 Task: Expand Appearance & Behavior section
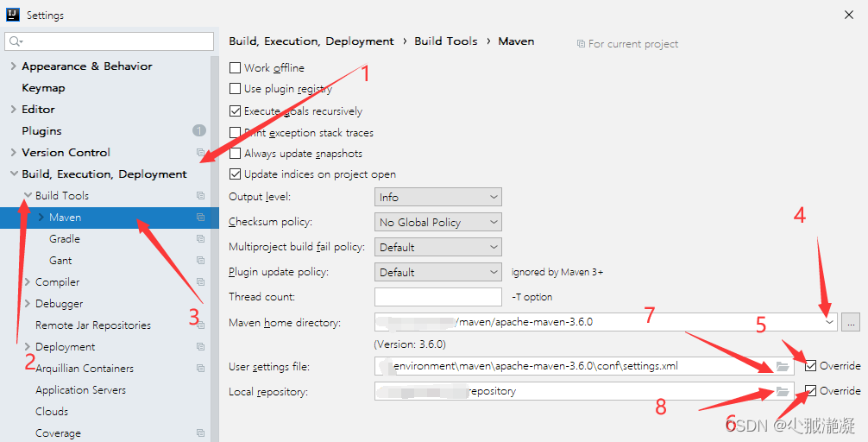pyautogui.click(x=13, y=66)
